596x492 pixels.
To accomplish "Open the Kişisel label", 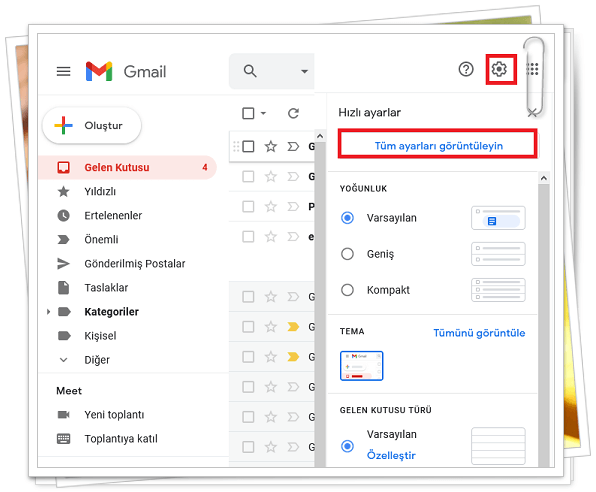I will tap(100, 336).
